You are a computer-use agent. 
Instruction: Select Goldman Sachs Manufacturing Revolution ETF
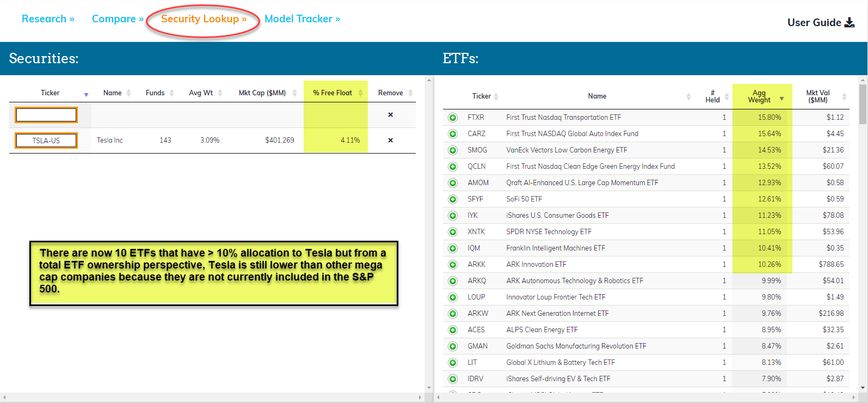coord(576,346)
